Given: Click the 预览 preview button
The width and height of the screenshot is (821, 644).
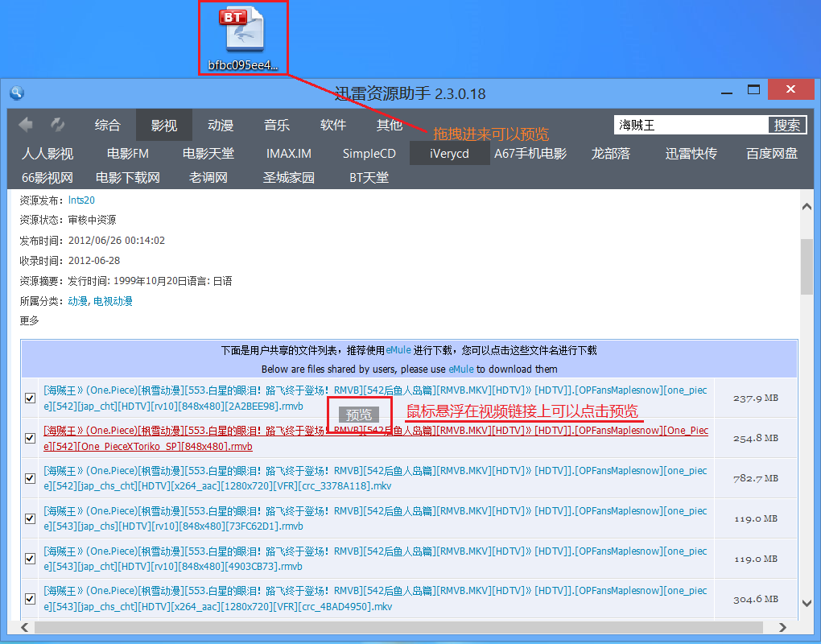Looking at the screenshot, I should [357, 415].
